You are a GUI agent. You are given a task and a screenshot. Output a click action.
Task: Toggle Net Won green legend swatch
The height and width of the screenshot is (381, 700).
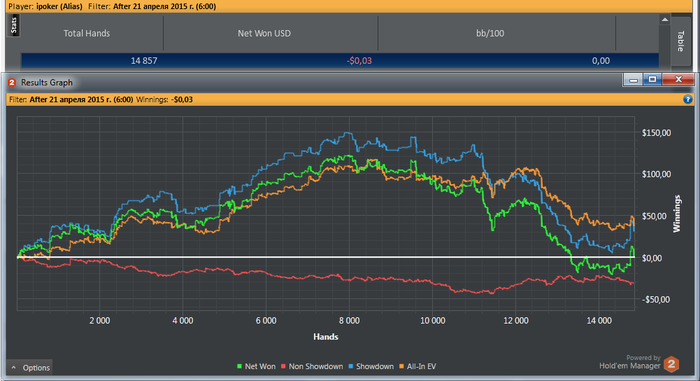pos(239,366)
